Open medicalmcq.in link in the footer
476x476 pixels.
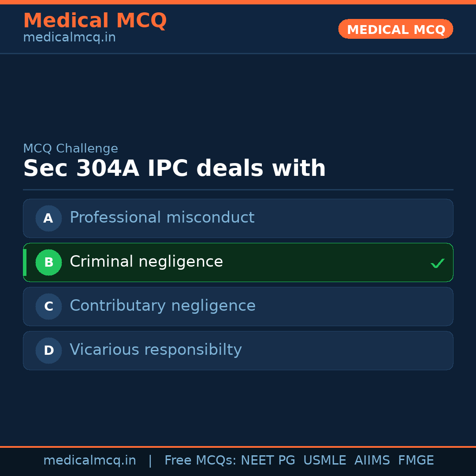pyautogui.click(x=89, y=461)
